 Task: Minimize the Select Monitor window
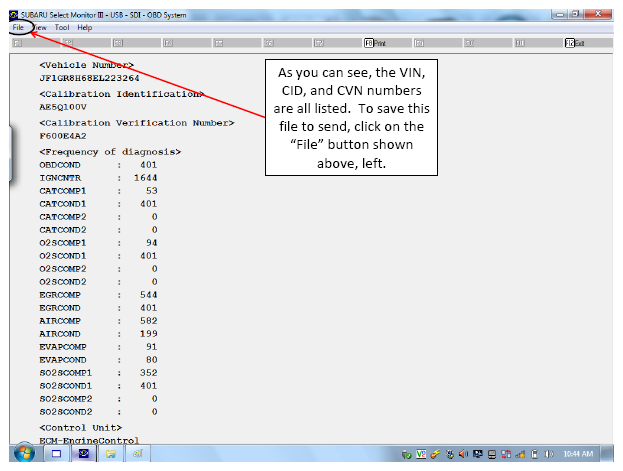[x=560, y=15]
